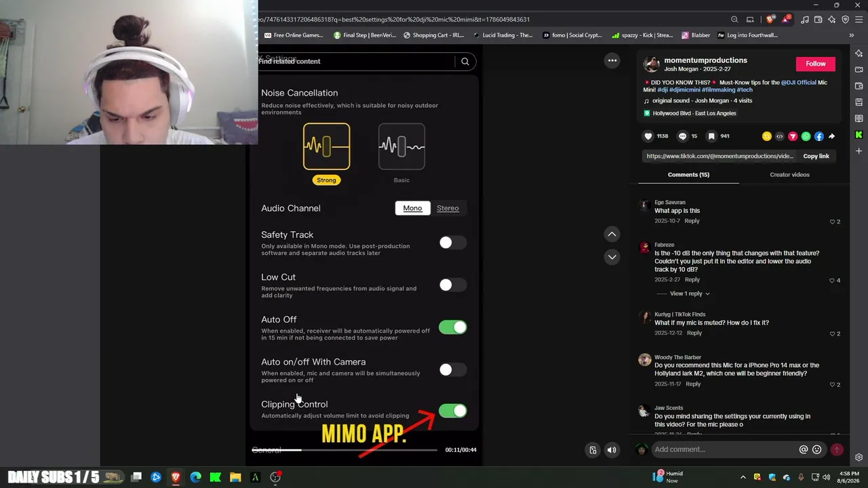Mute the video with speaker icon
Image resolution: width=868 pixels, height=488 pixels.
612,450
